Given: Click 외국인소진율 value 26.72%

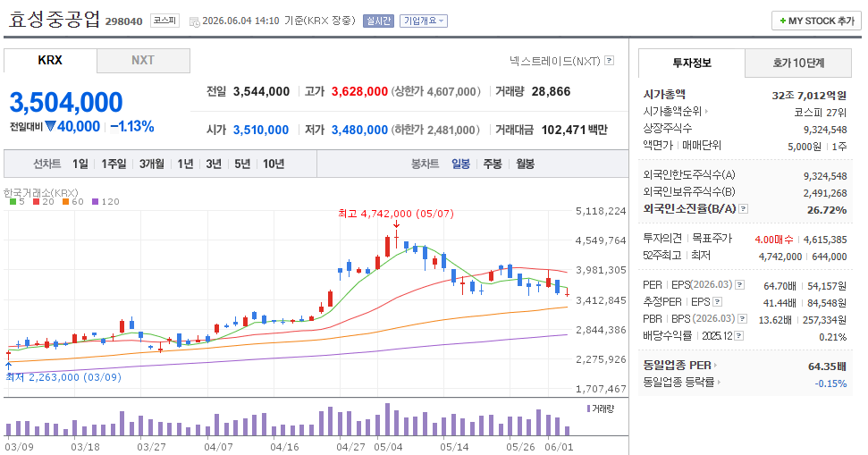Looking at the screenshot, I should coord(827,210).
